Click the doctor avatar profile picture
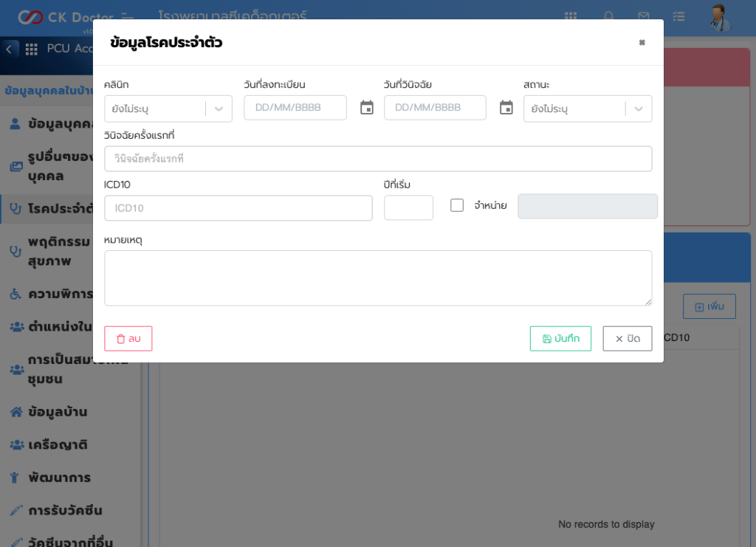Screen dimensions: 756x547 coord(718,16)
